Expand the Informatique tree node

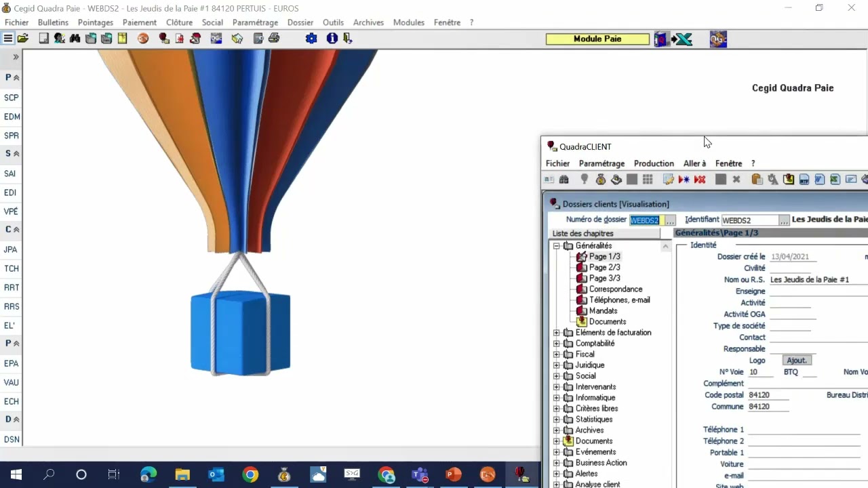(557, 398)
